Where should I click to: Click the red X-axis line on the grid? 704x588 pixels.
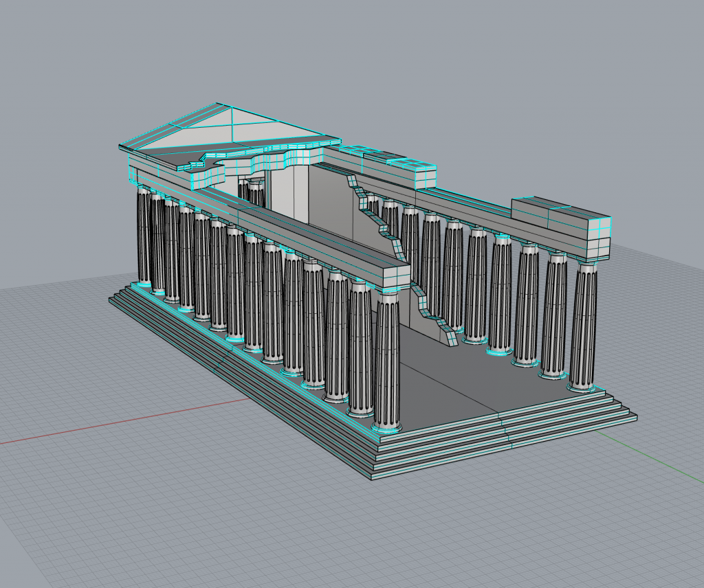103,426
